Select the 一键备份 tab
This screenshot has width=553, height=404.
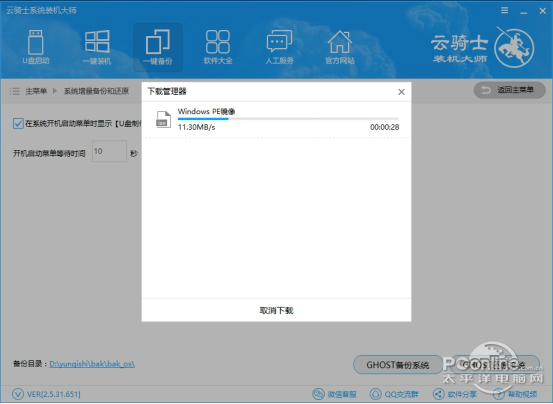pyautogui.click(x=158, y=47)
